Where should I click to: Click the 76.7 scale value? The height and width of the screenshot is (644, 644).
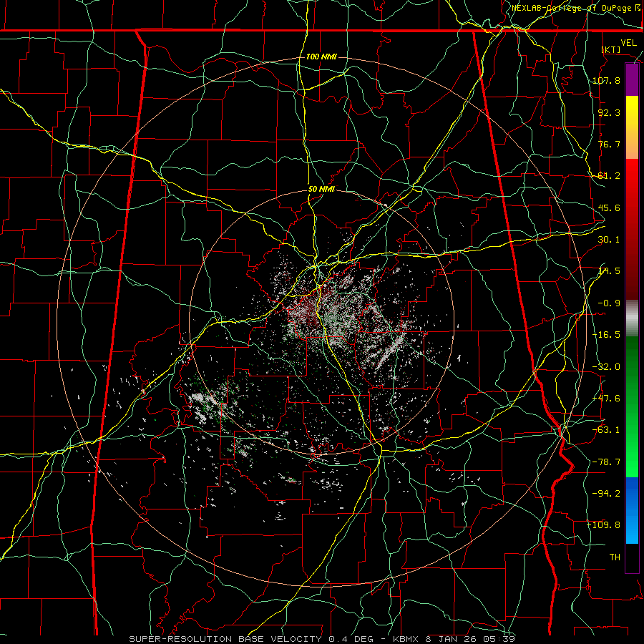pyautogui.click(x=609, y=144)
